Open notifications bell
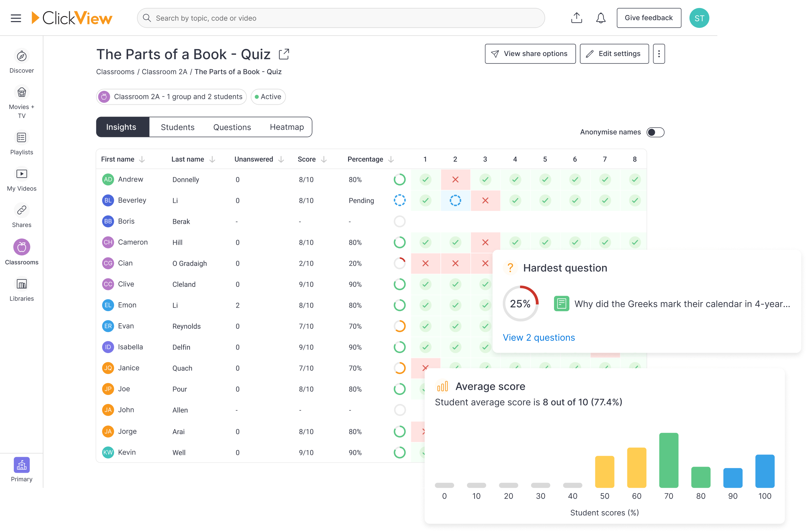Screen dimensions: 807x532 600,18
